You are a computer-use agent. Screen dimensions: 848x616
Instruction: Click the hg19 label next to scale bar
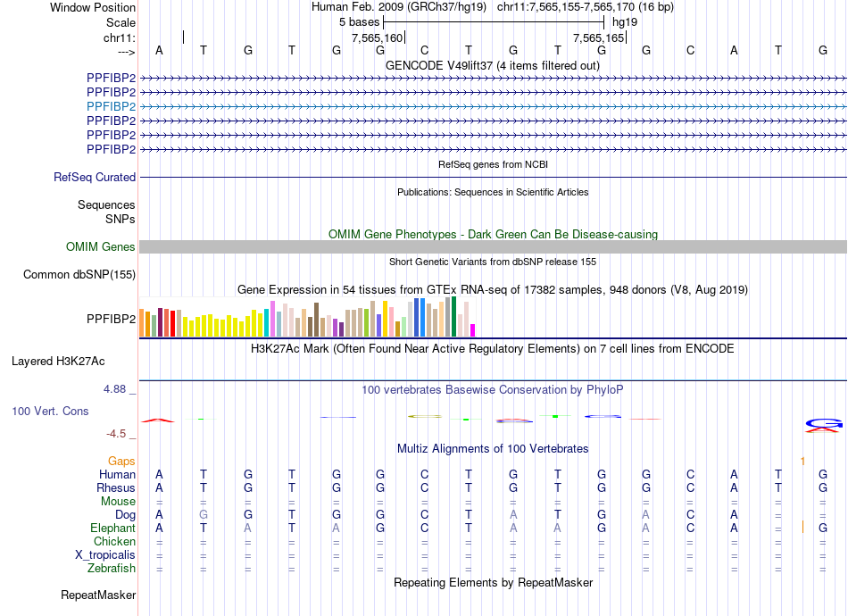click(625, 22)
